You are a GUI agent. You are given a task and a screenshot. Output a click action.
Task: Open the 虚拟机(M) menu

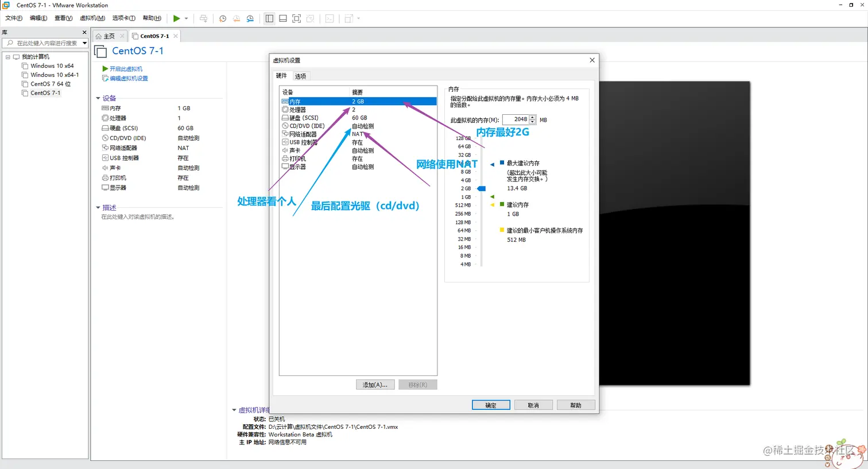(x=92, y=18)
